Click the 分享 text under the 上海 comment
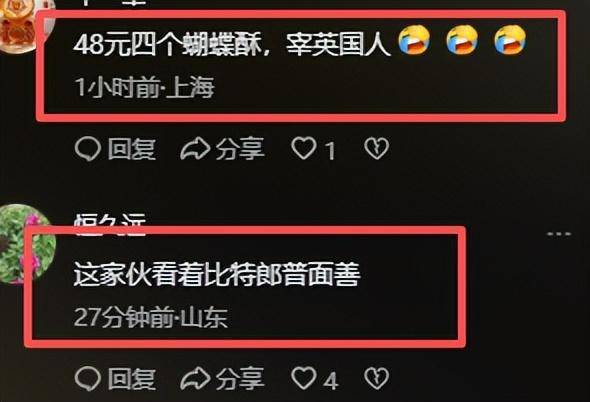The image size is (590, 402). (240, 149)
